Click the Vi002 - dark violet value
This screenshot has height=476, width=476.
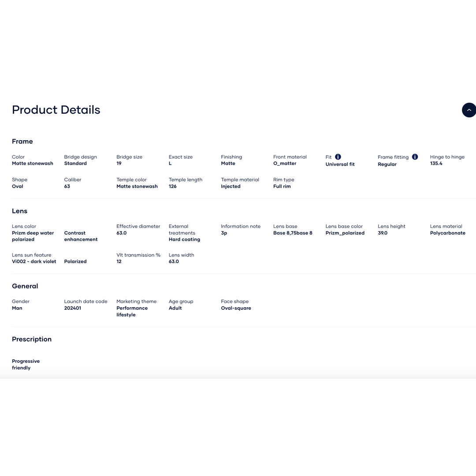tap(34, 261)
